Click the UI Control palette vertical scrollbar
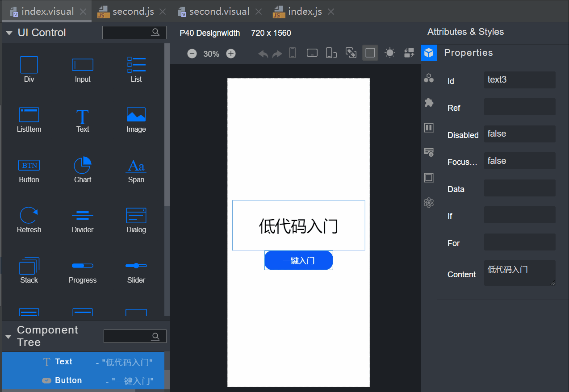This screenshot has width=569, height=392. pyautogui.click(x=167, y=125)
